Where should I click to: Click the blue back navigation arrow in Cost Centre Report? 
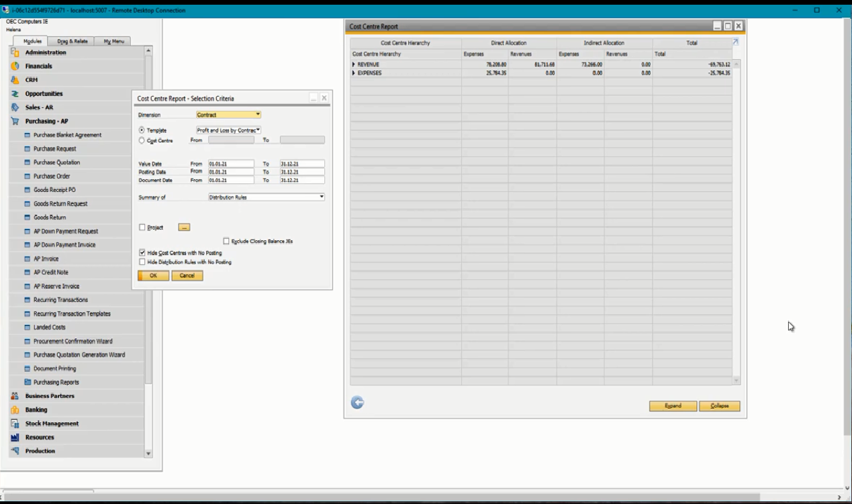pyautogui.click(x=357, y=403)
